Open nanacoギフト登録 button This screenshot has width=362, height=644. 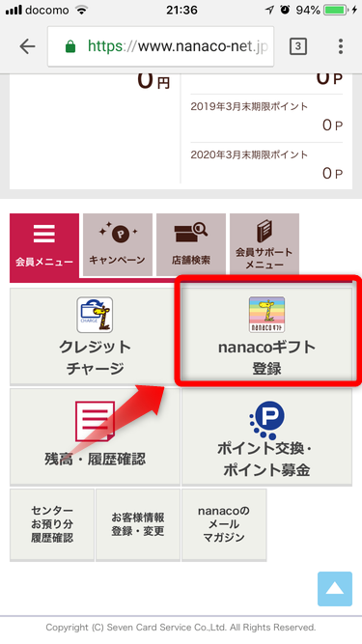(266, 336)
